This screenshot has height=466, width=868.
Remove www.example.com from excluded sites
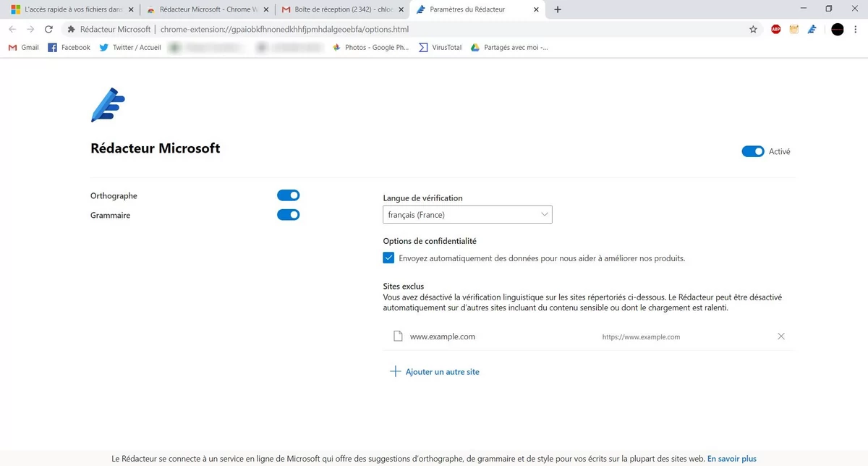tap(780, 336)
